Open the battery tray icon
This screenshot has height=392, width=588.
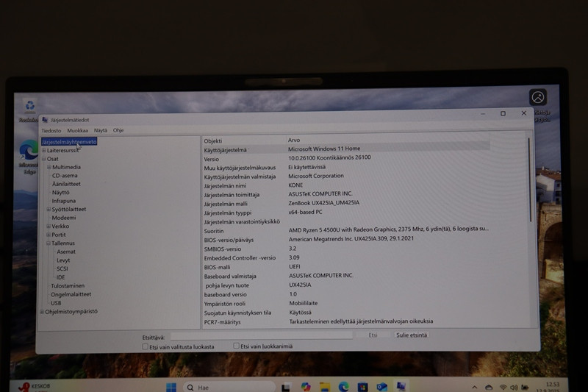click(x=525, y=387)
